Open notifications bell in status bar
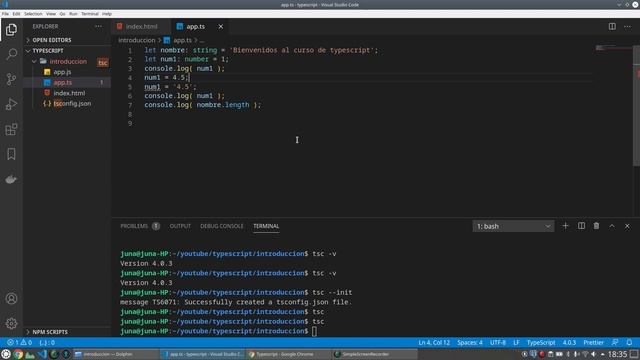 [629, 342]
